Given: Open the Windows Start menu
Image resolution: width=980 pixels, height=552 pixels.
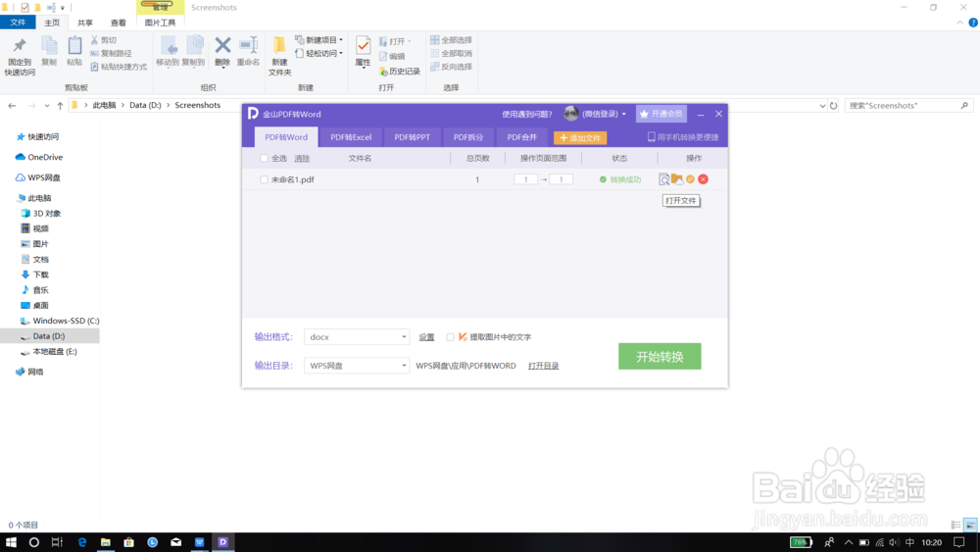Looking at the screenshot, I should (x=11, y=542).
